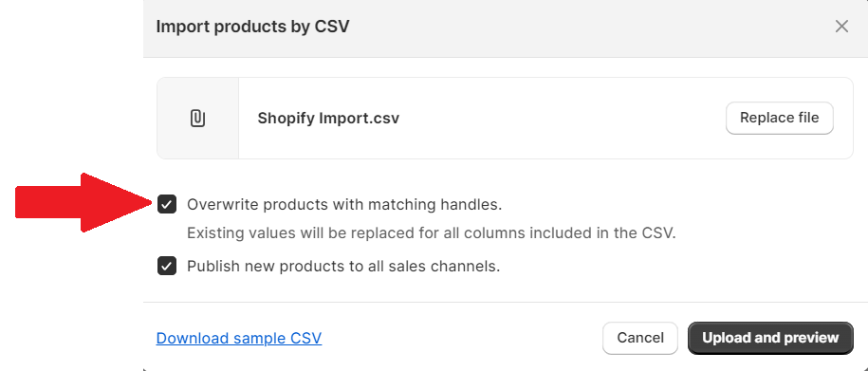This screenshot has height=371, width=868.
Task: Click the red arrow annotation
Action: [83, 203]
